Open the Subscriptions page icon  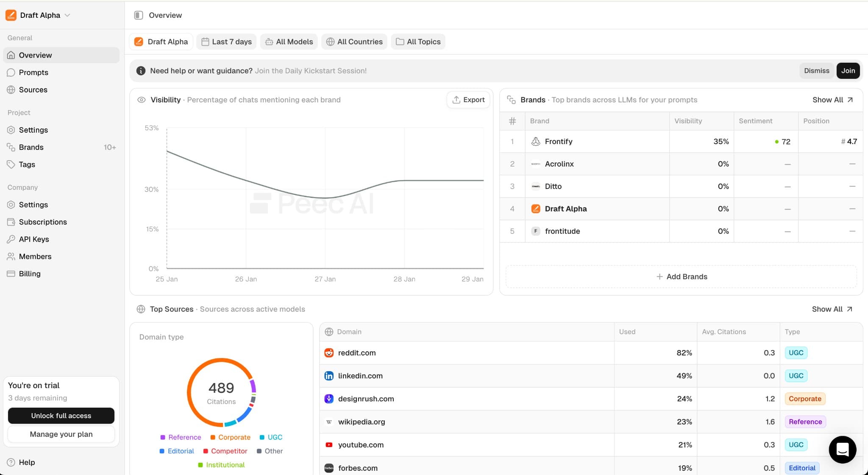11,222
